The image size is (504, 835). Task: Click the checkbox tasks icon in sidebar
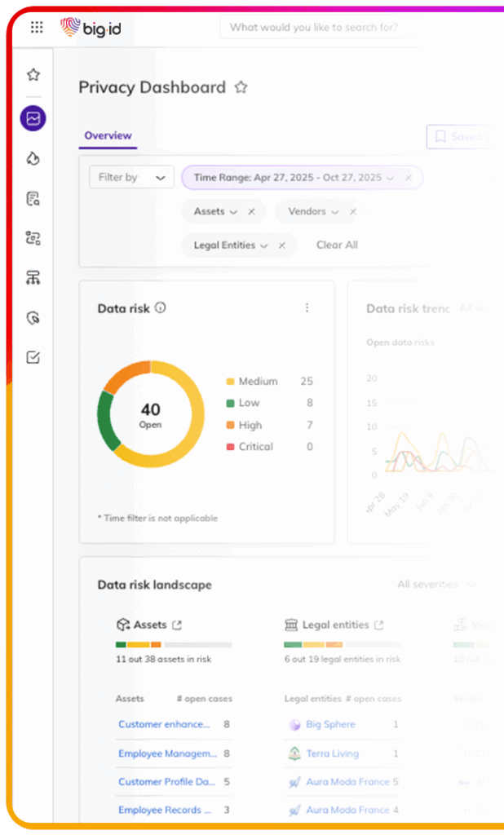(33, 357)
